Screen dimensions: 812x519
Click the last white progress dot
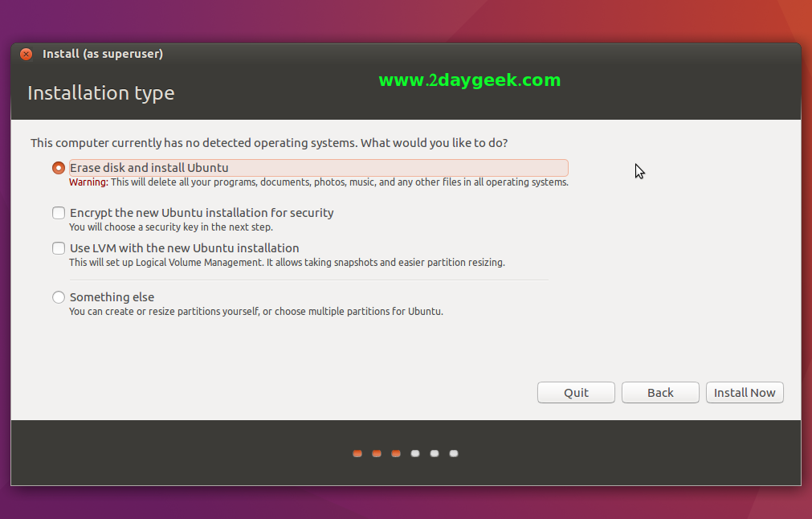(454, 454)
